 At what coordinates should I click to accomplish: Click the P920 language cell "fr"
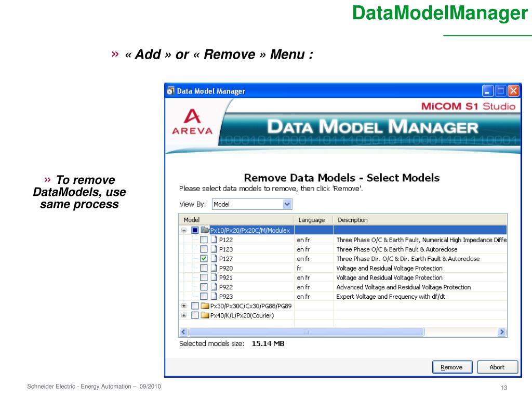(x=299, y=269)
